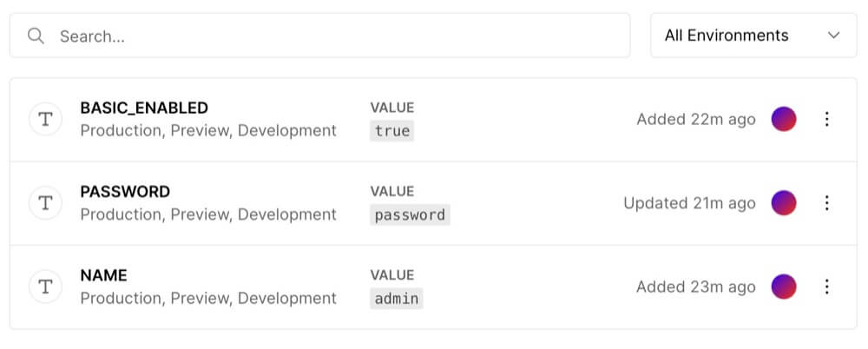Click the type icon beside BASIC_ENABLED
The width and height of the screenshot is (868, 349).
click(45, 120)
